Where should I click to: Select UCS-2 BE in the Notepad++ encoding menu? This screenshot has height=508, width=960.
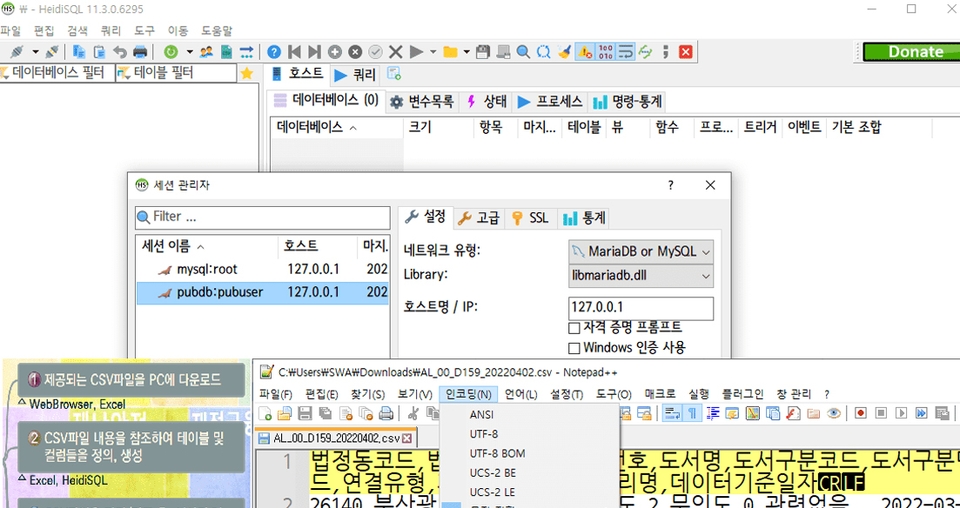pyautogui.click(x=493, y=473)
